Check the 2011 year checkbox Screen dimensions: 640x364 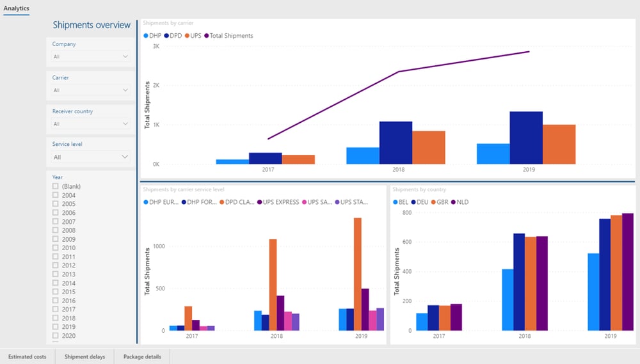[56, 257]
